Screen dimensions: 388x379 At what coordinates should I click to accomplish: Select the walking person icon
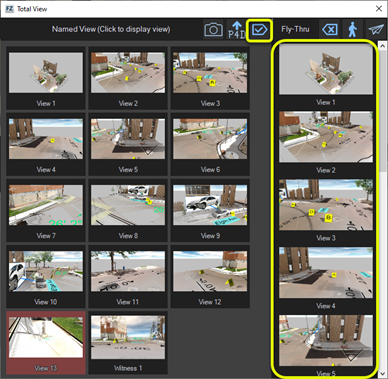coord(352,30)
